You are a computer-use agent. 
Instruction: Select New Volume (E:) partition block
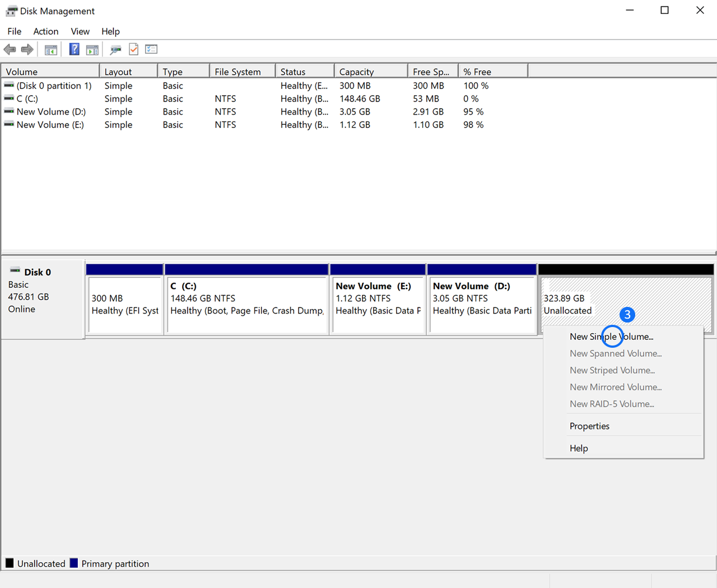point(378,304)
